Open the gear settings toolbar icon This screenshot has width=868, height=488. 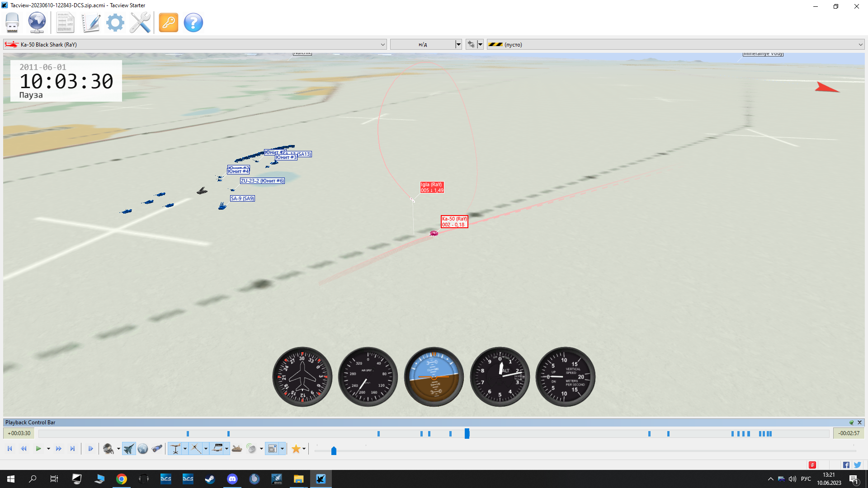coord(115,23)
